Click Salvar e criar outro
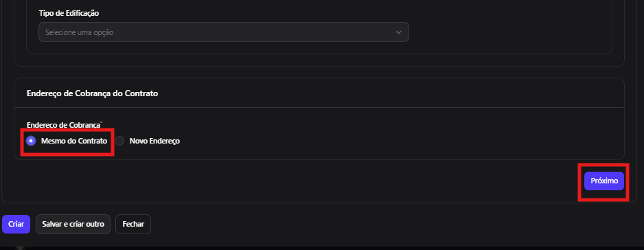The width and height of the screenshot is (644, 250). pos(73,225)
